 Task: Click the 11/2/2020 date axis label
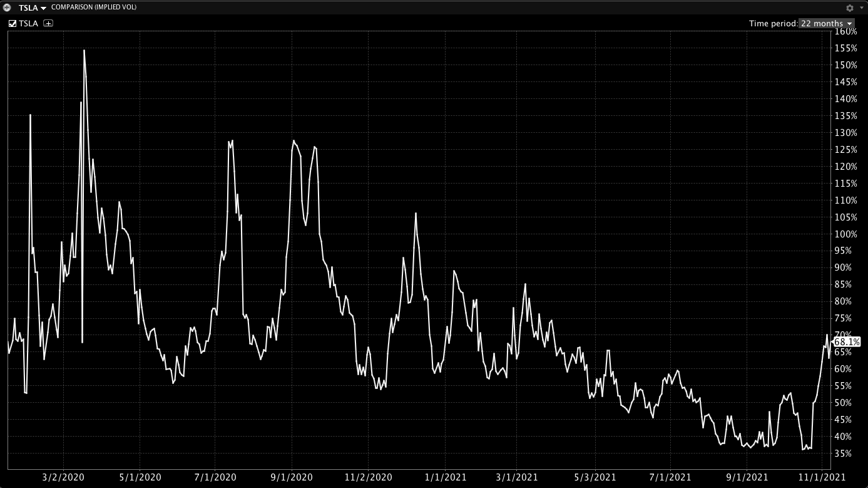368,477
